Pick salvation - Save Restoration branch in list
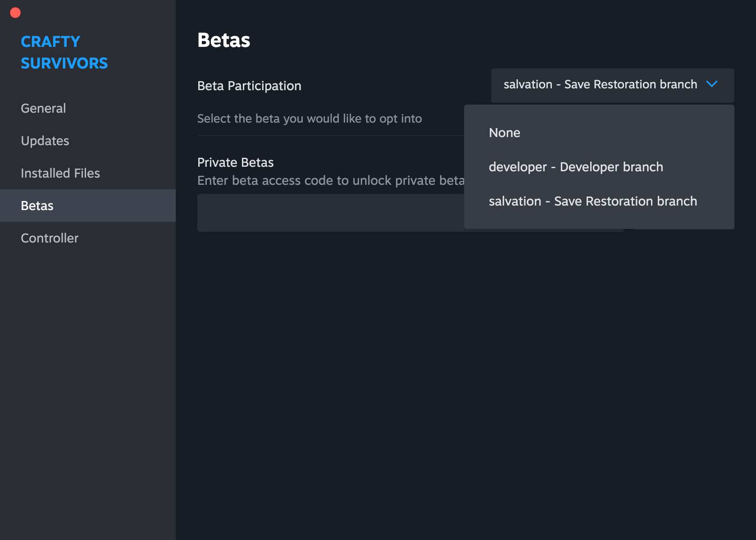Image resolution: width=756 pixels, height=540 pixels. 599,201
